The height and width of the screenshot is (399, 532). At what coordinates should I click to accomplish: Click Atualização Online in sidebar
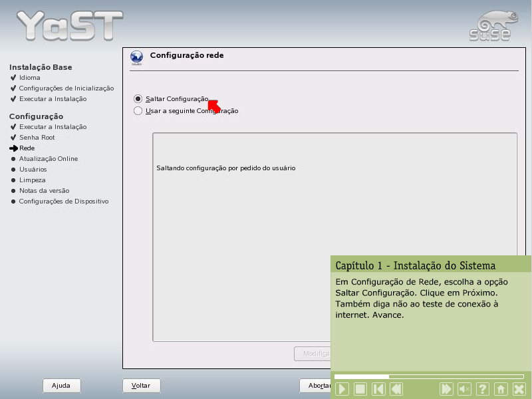click(48, 158)
